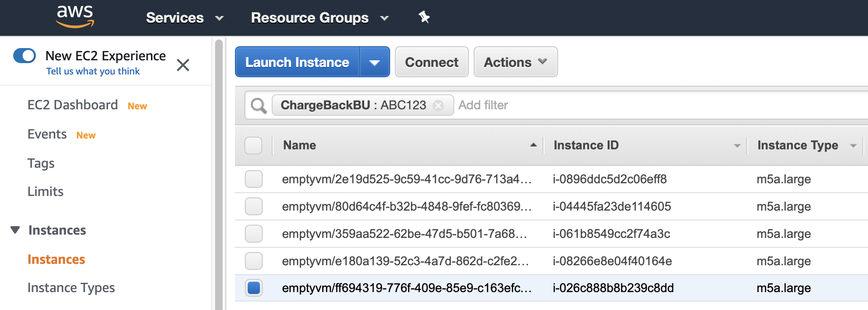Viewport: 868px width, 310px height.
Task: Click instance ID i-026c888b8b239c8dd
Action: (x=613, y=288)
